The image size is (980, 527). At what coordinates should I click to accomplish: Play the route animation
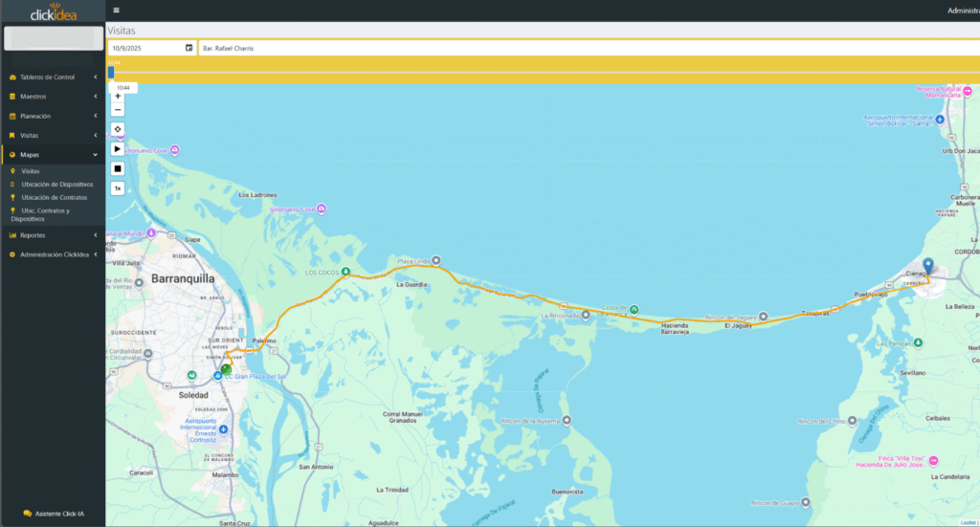coord(118,149)
